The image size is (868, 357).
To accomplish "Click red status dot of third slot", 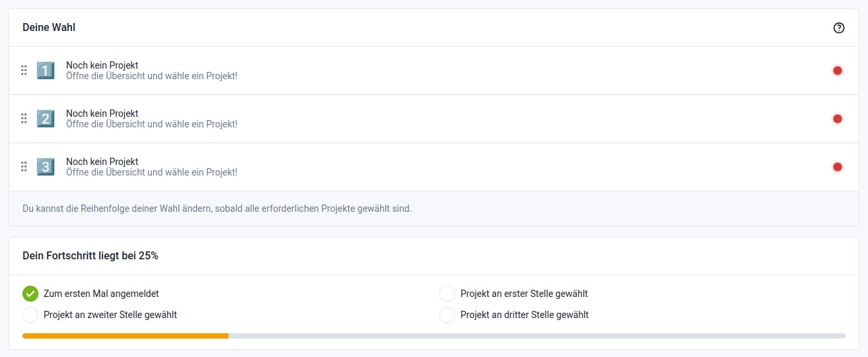I will point(838,167).
